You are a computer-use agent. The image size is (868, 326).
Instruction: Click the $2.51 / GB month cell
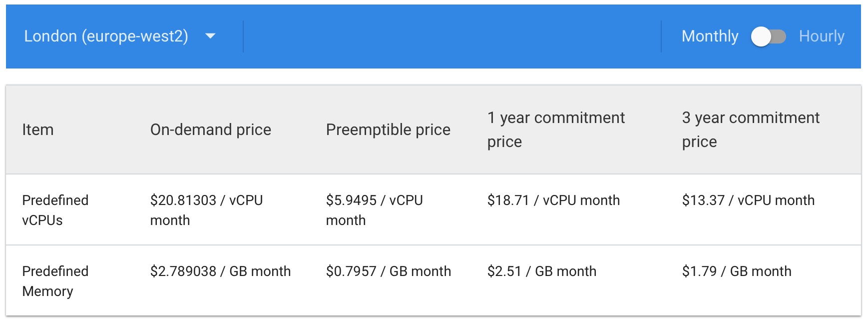pos(541,271)
